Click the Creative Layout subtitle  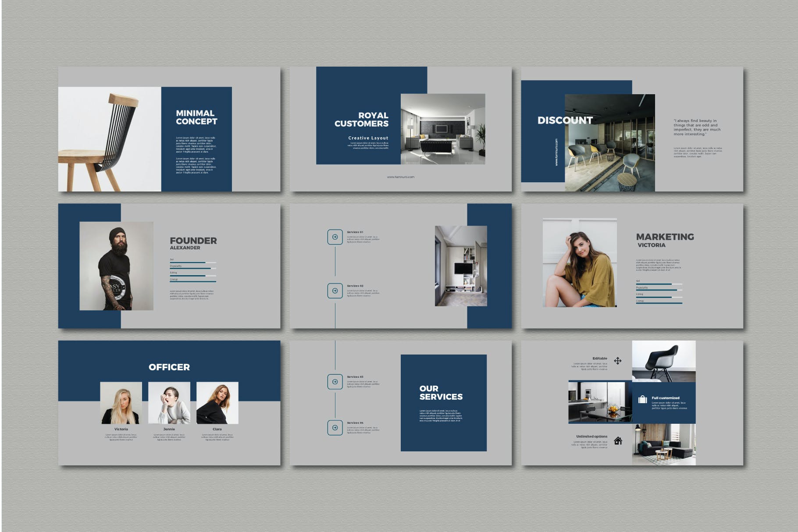(x=368, y=138)
